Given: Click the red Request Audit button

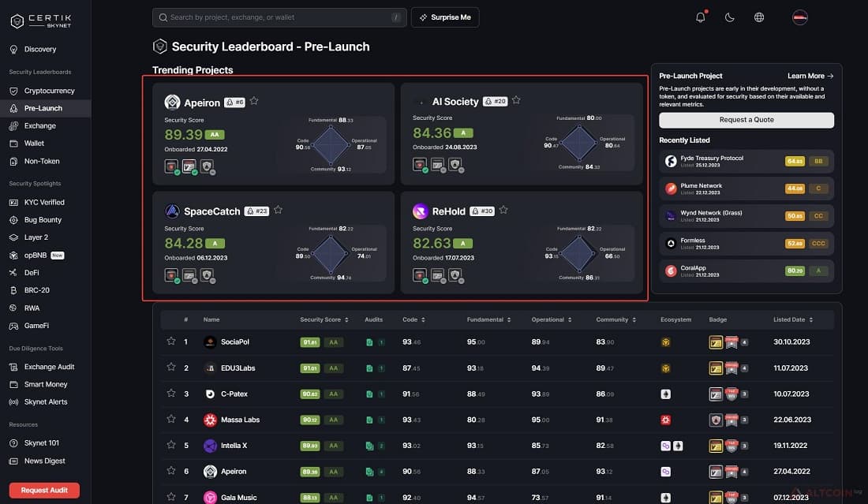Looking at the screenshot, I should click(x=44, y=490).
